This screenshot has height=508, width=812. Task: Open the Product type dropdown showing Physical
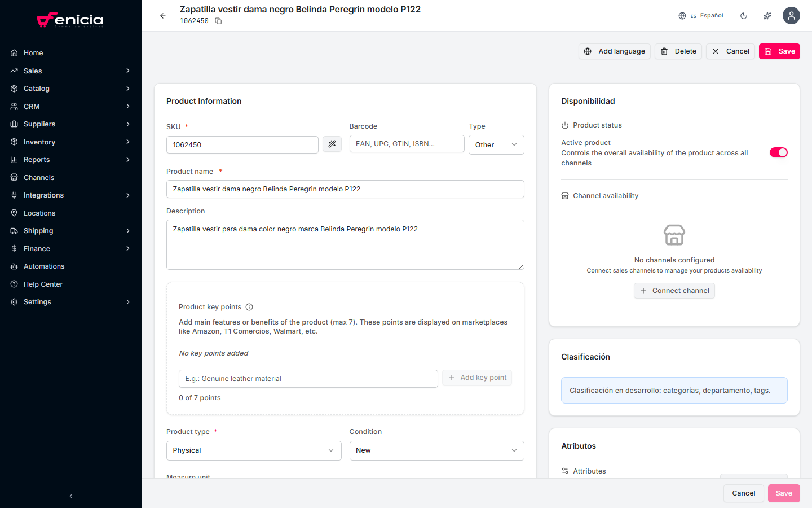(253, 450)
